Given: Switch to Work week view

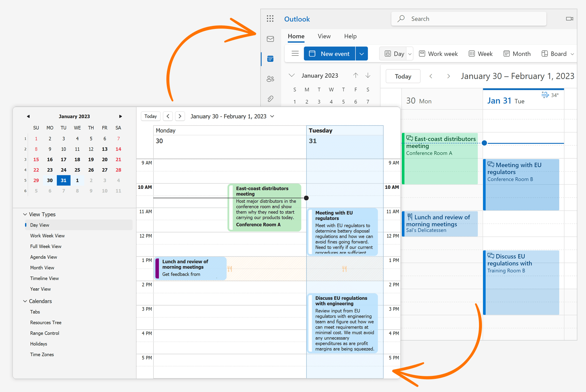Looking at the screenshot, I should click(x=438, y=53).
